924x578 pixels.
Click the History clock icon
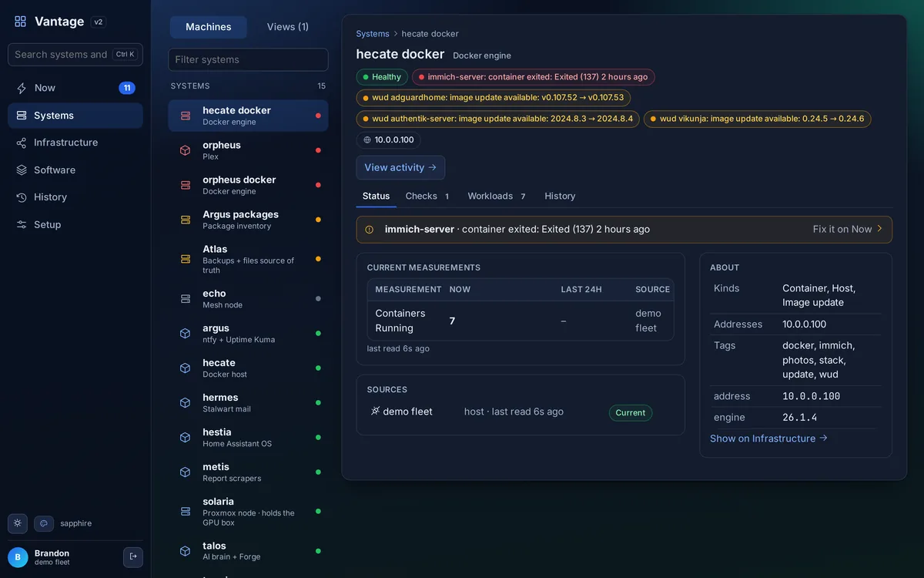[x=22, y=197]
